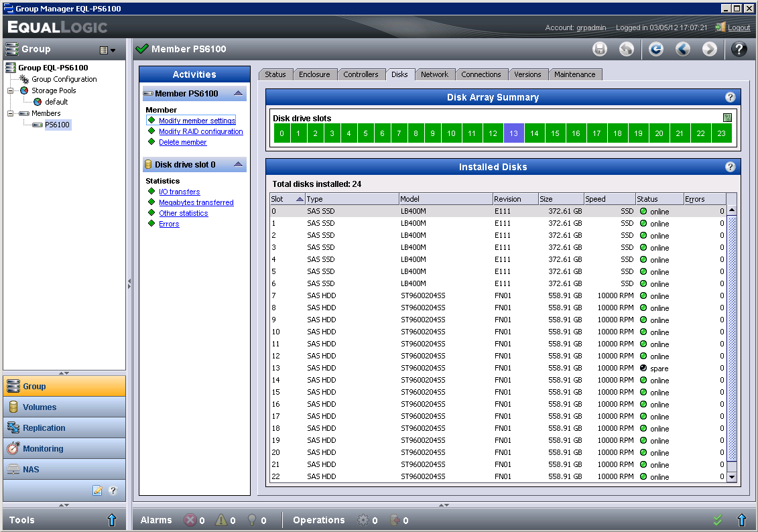Click the green checkmark status icon at bottom

tap(717, 520)
